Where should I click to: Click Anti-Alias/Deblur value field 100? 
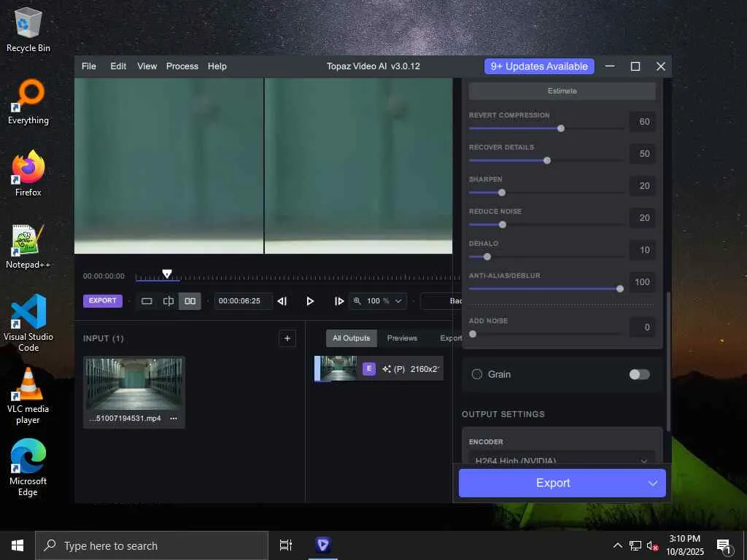(x=642, y=282)
